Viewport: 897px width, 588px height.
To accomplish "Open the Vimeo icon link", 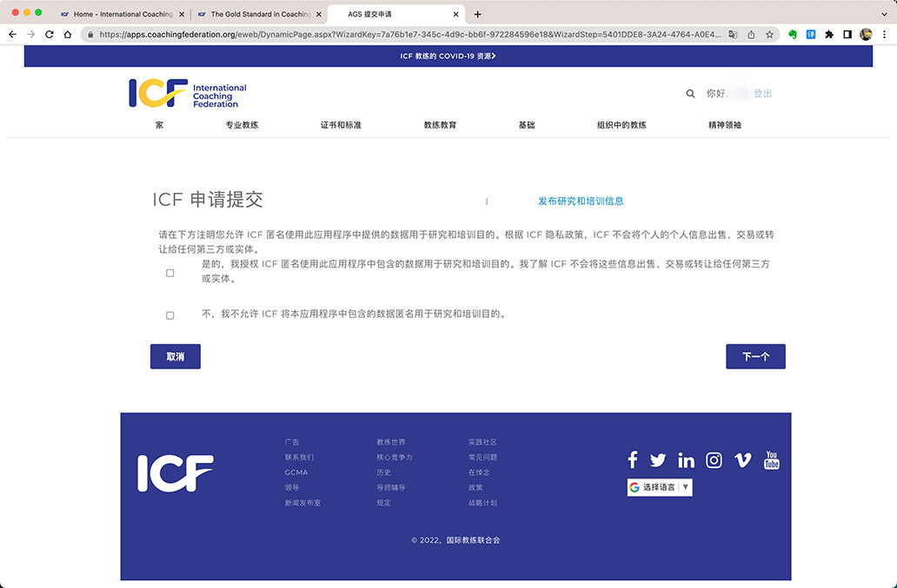I will click(x=742, y=460).
